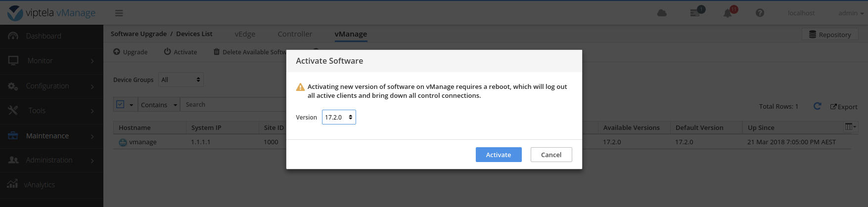The width and height of the screenshot is (868, 207).
Task: Click the vManage device icon in row
Action: 123,142
